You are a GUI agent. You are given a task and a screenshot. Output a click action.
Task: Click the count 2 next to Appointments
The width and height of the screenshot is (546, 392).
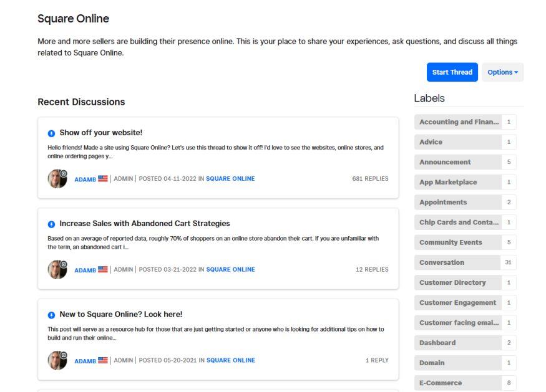[x=509, y=202]
